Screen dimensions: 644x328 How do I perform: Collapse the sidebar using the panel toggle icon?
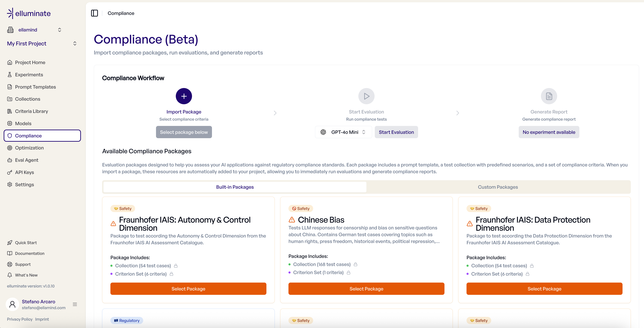point(95,13)
